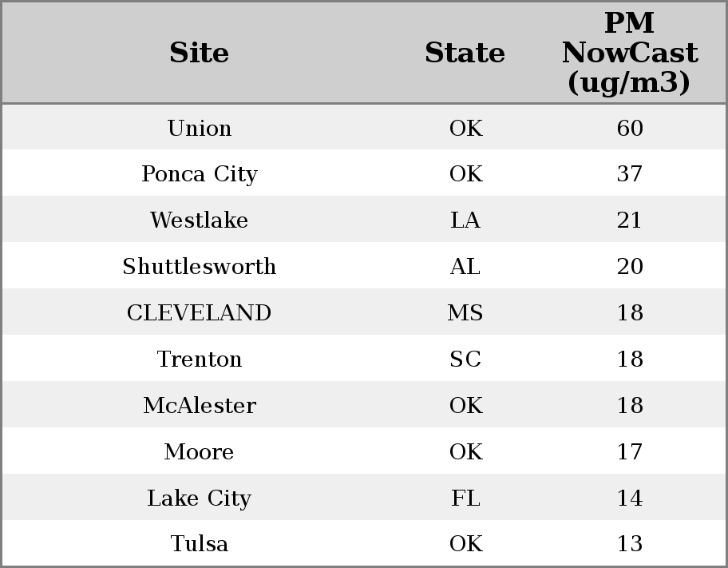Click the Lake City site name
Screen dimensions: 728x568
(200, 498)
